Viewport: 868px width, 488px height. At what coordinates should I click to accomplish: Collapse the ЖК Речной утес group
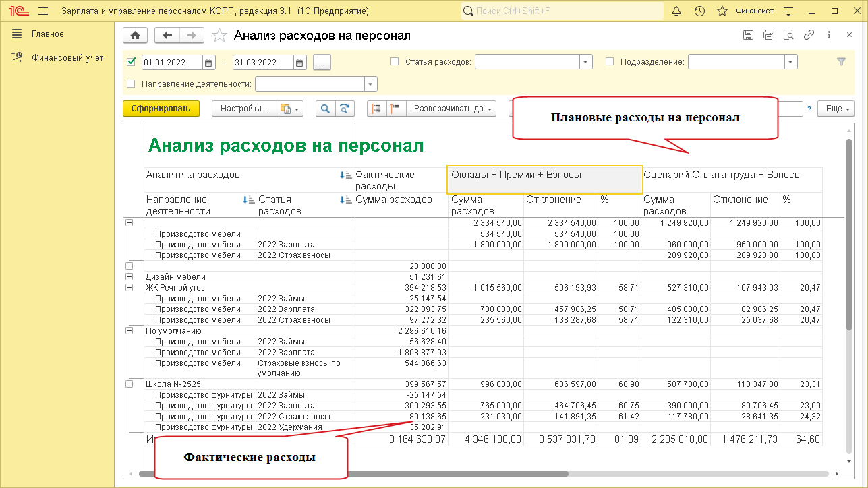click(x=129, y=288)
